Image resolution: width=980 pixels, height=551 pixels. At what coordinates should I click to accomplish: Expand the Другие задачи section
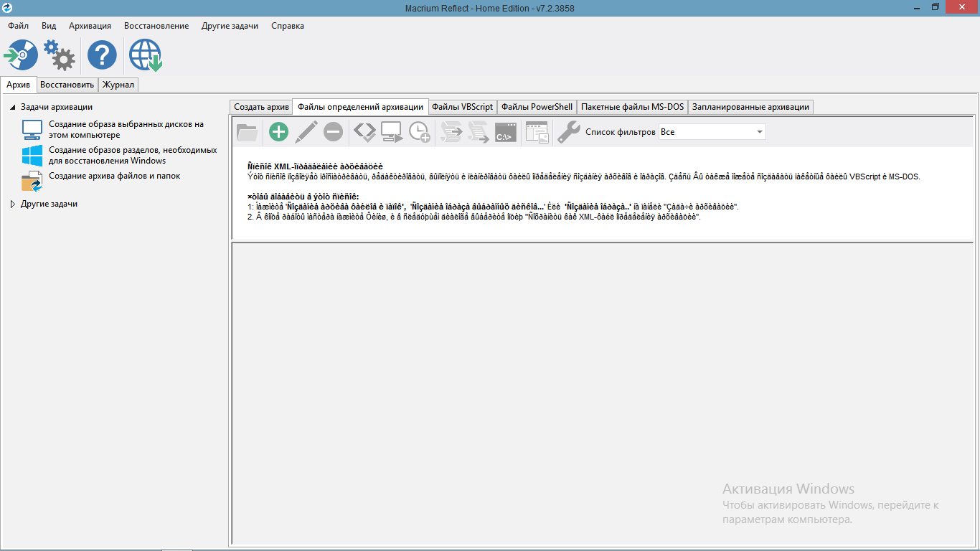13,204
